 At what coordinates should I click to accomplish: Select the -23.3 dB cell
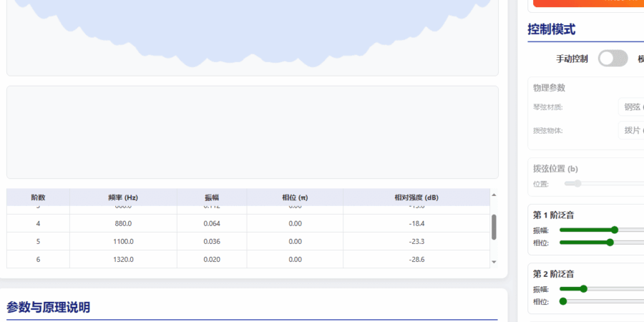point(416,242)
